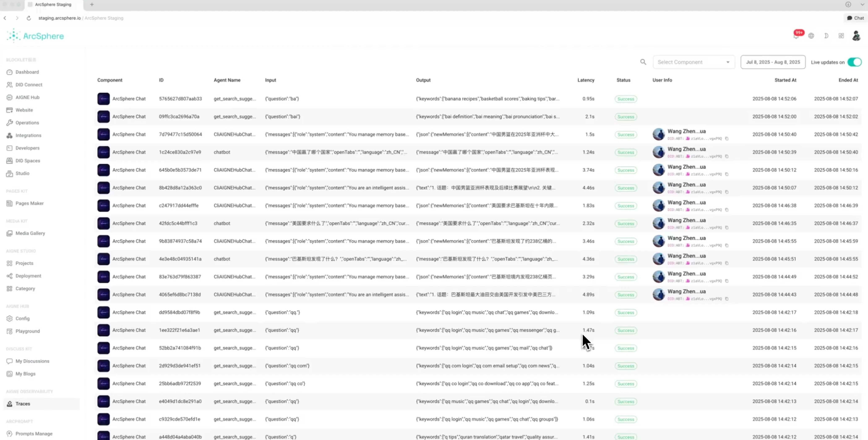Go back with browser back arrow

(5, 18)
